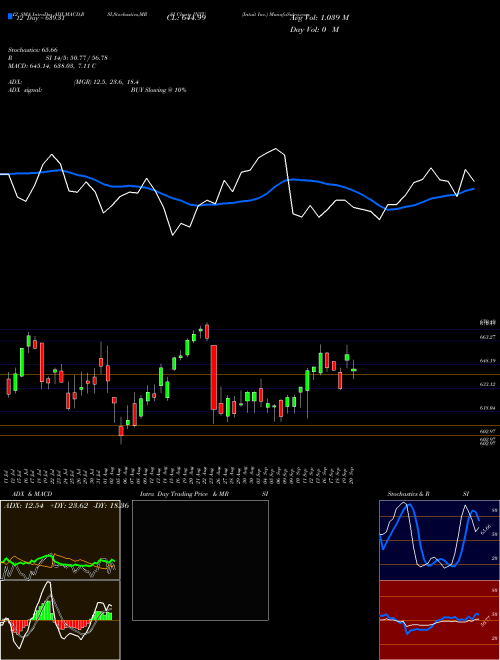Click the MACD histogram chart panel
The width and height of the screenshot is (500, 660).
coord(60,620)
